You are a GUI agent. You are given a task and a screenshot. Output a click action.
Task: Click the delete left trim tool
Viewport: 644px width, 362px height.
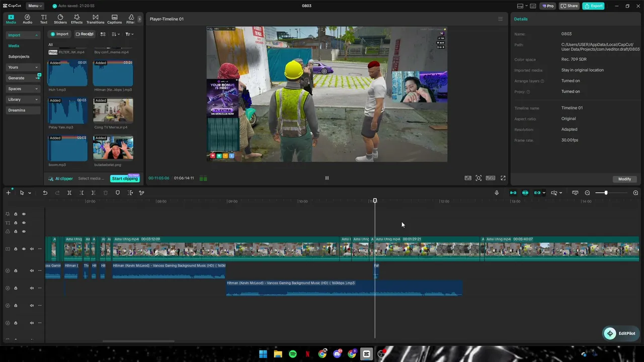tap(82, 193)
